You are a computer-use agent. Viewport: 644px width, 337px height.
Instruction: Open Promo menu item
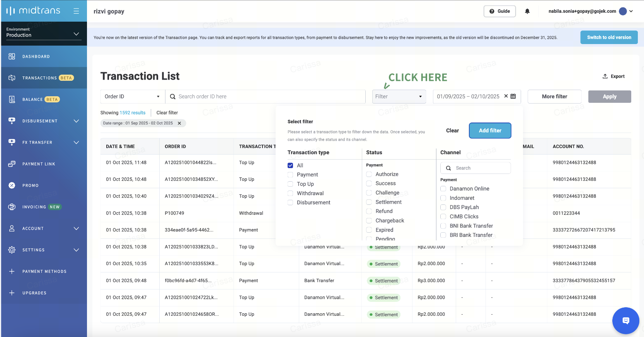pos(31,186)
